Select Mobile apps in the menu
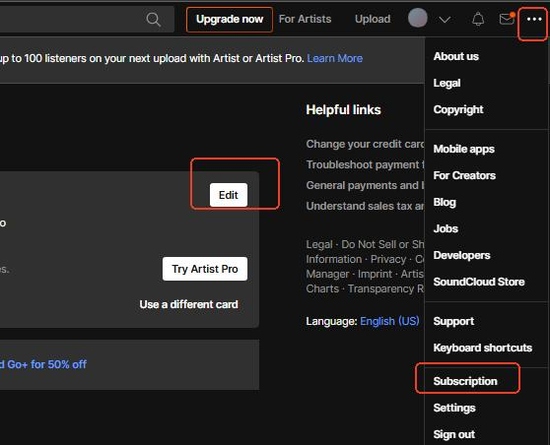Screen dimensions: 550x445 pyautogui.click(x=464, y=149)
